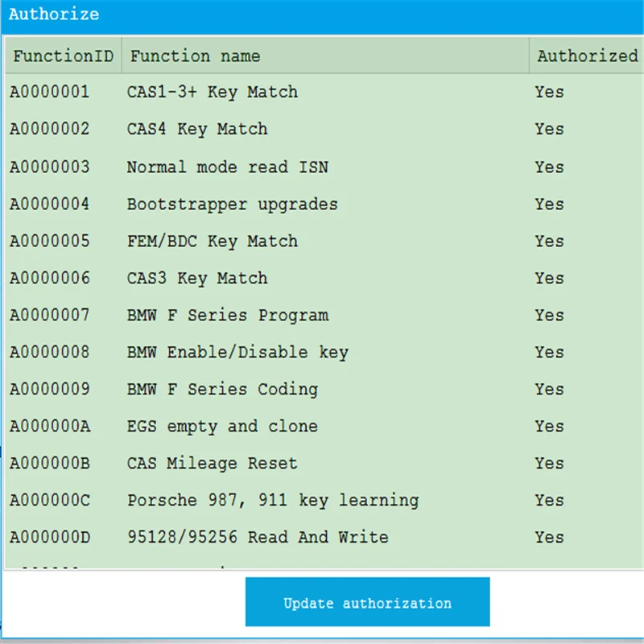Click FEM/BDC Key Match entry

point(213,241)
